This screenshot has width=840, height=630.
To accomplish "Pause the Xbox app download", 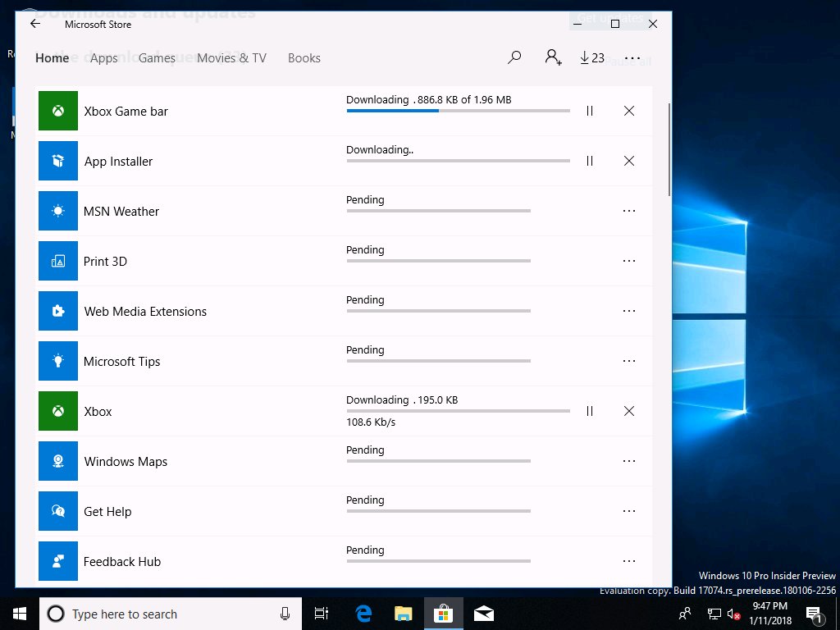I will pyautogui.click(x=589, y=411).
